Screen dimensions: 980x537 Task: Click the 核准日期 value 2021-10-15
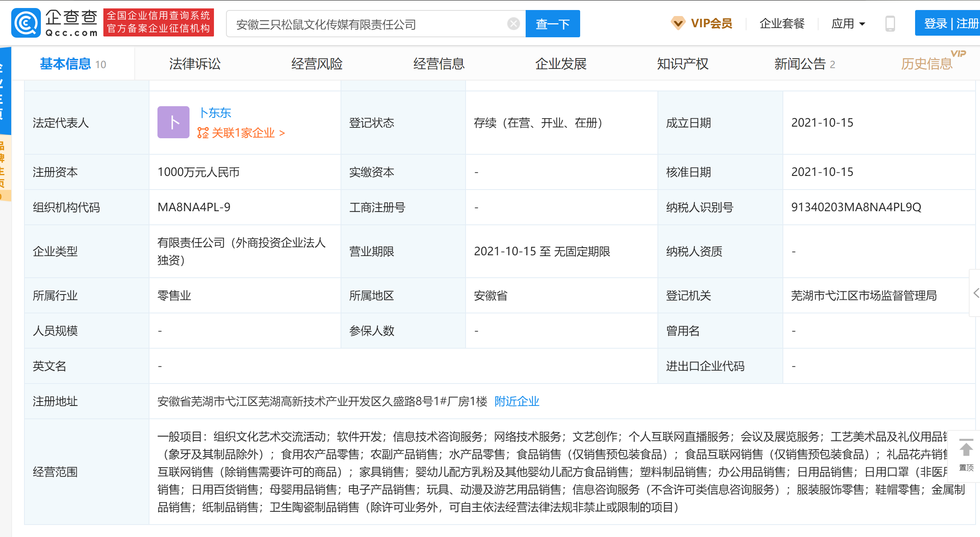(822, 172)
